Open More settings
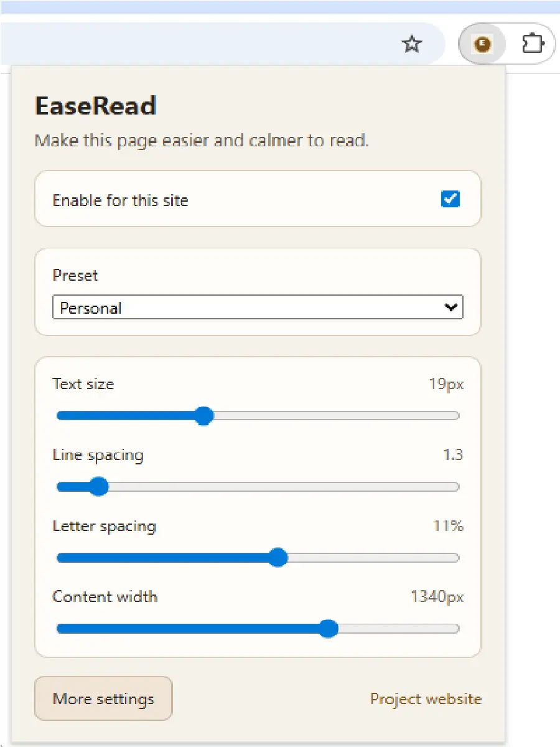 point(103,698)
